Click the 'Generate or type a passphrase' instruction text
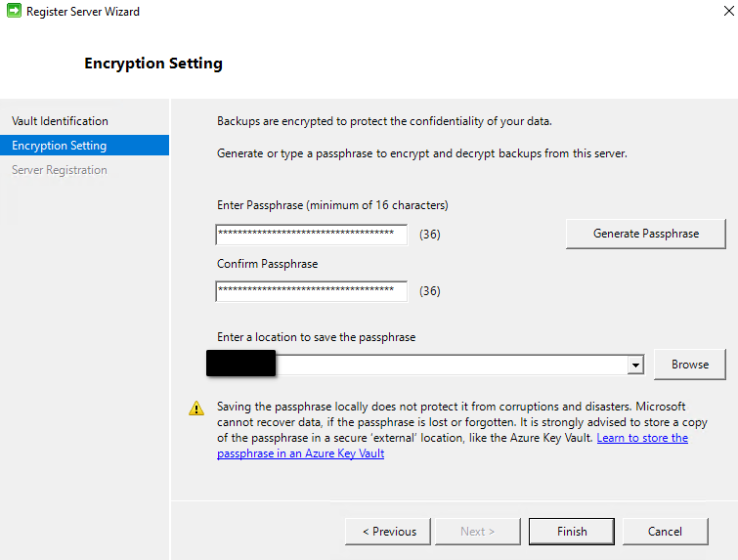738x560 pixels. (x=421, y=153)
